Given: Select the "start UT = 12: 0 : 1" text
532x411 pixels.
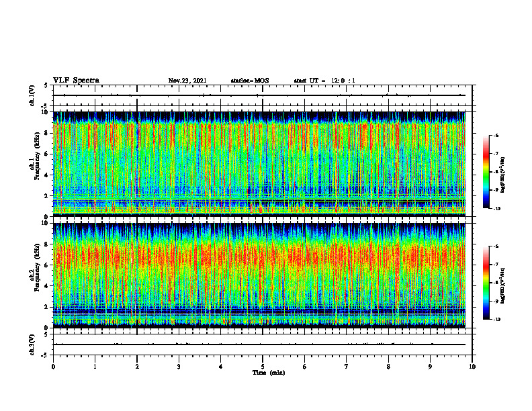Looking at the screenshot, I should click(x=324, y=81).
